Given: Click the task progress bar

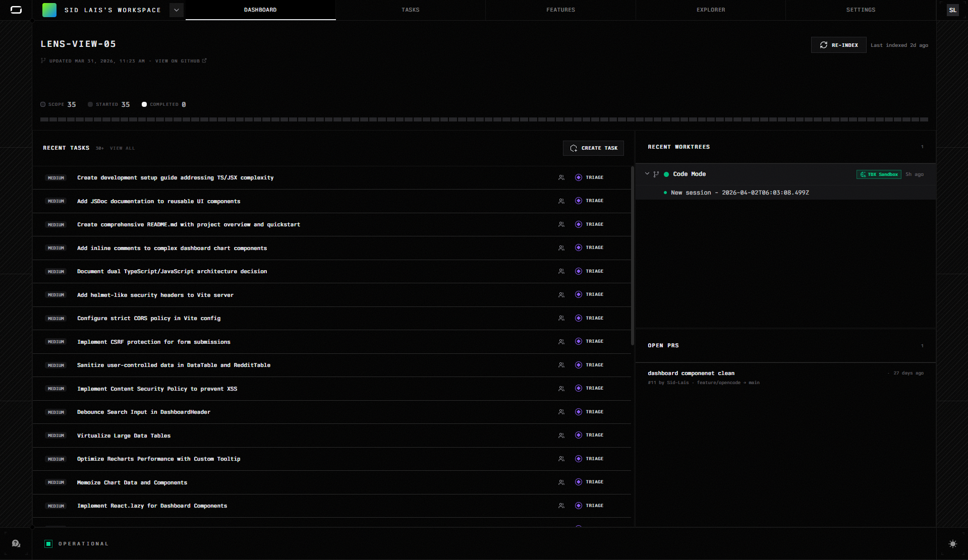Looking at the screenshot, I should coord(484,119).
